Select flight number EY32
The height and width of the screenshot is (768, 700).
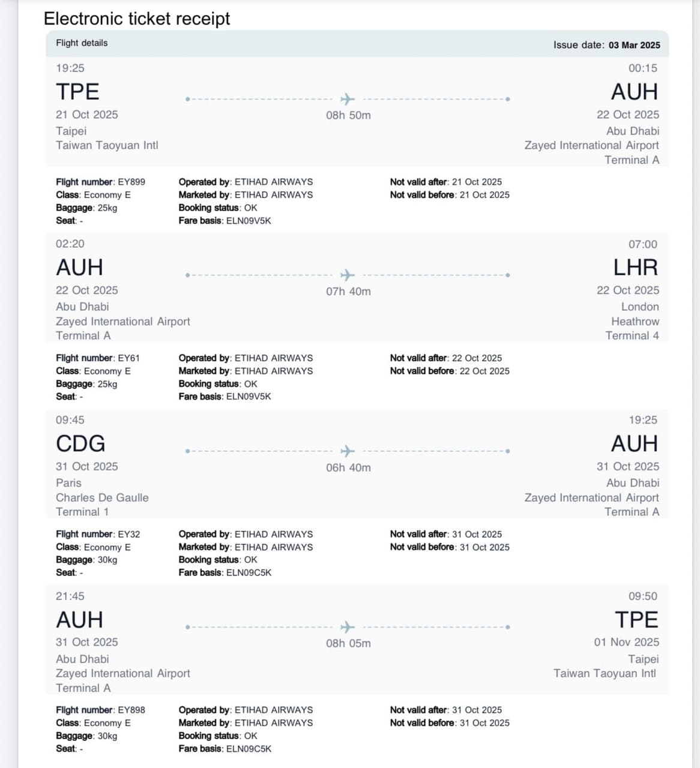(x=128, y=534)
